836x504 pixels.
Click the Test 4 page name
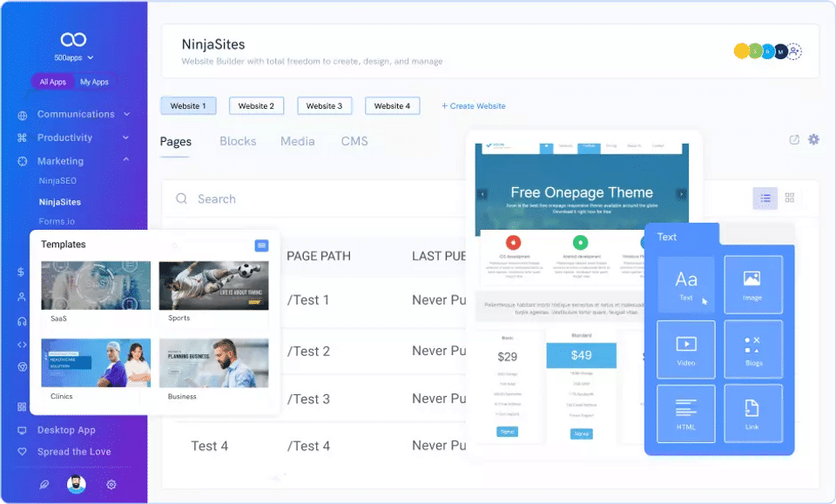point(210,446)
